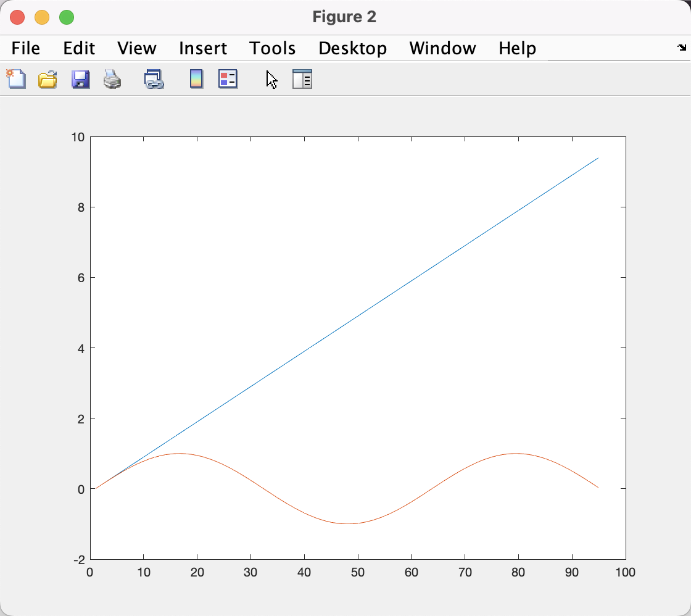The width and height of the screenshot is (691, 616).
Task: Open the Help menu
Action: (518, 48)
